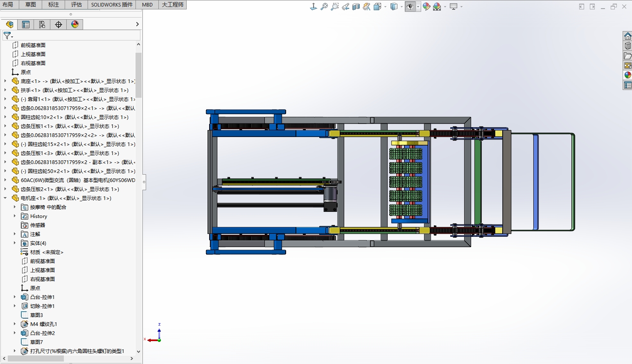Expand manager tabs with right chevron

tap(137, 25)
